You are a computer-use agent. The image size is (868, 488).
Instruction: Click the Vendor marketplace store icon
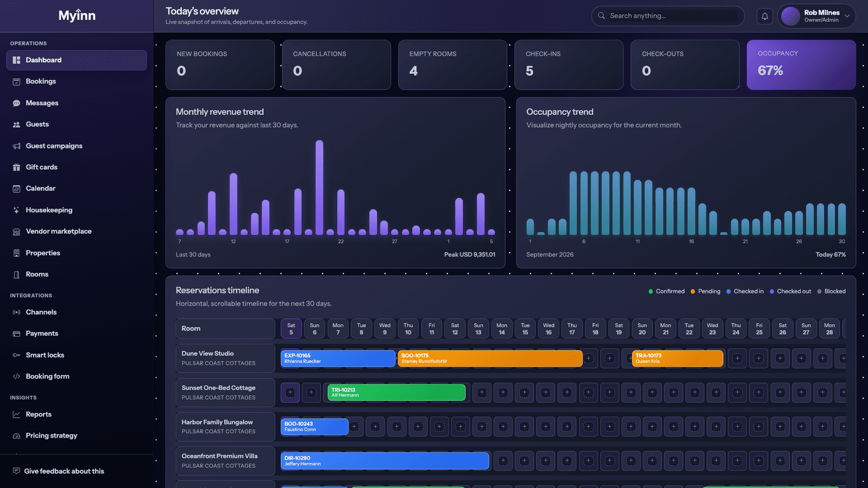(x=16, y=232)
